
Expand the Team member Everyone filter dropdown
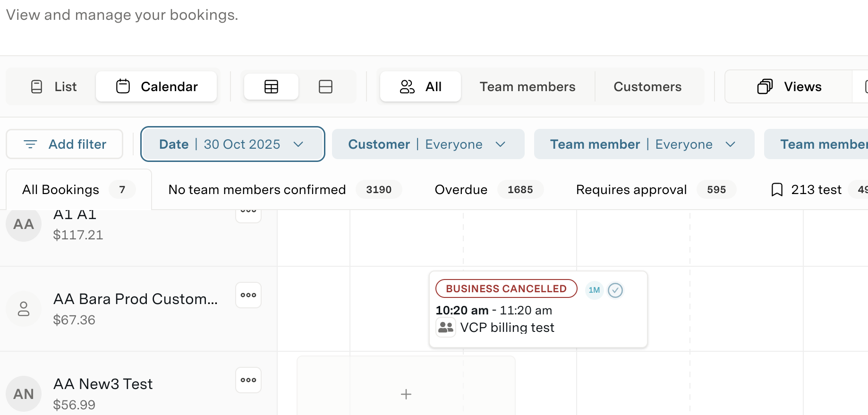point(644,144)
